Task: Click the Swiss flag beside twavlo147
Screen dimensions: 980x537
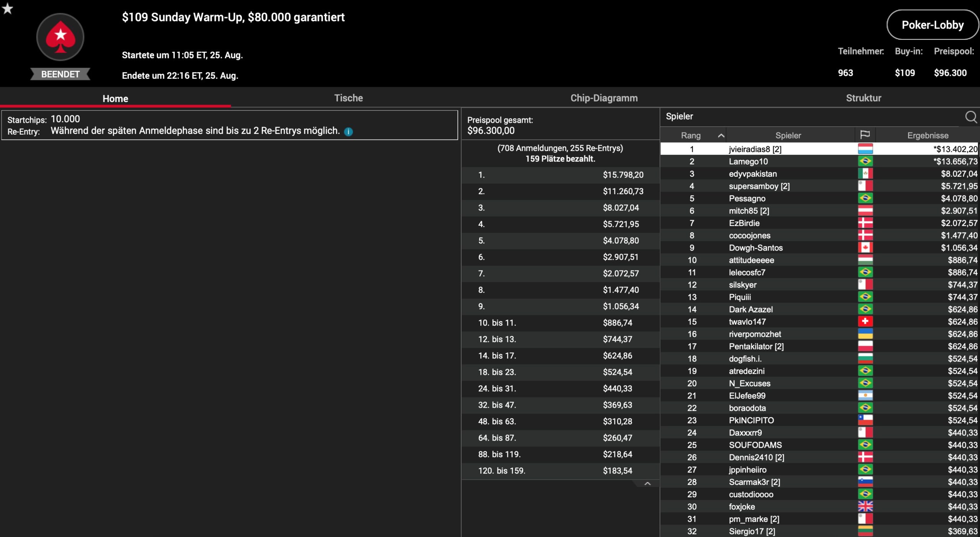Action: (x=865, y=321)
